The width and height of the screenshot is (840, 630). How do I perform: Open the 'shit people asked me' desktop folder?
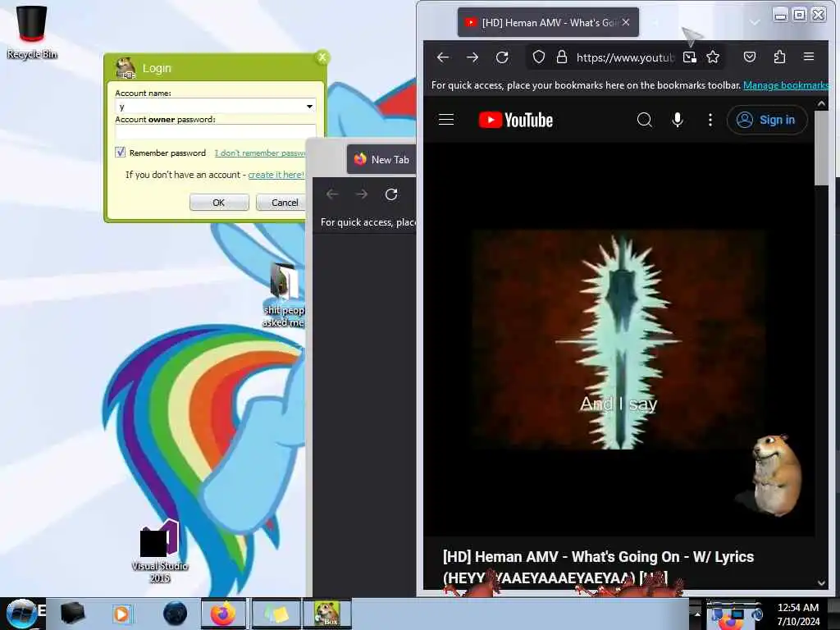pyautogui.click(x=284, y=295)
